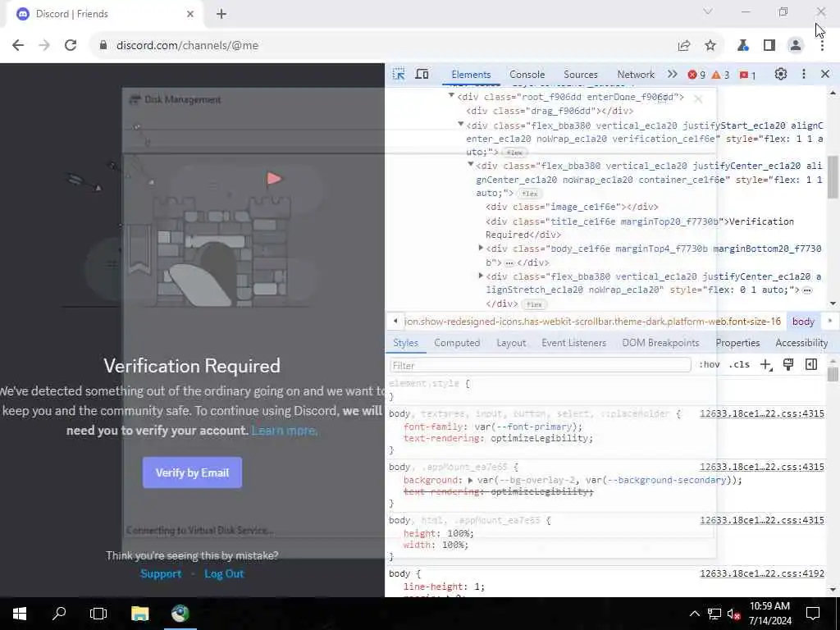Select the Styles subtab

pyautogui.click(x=405, y=343)
